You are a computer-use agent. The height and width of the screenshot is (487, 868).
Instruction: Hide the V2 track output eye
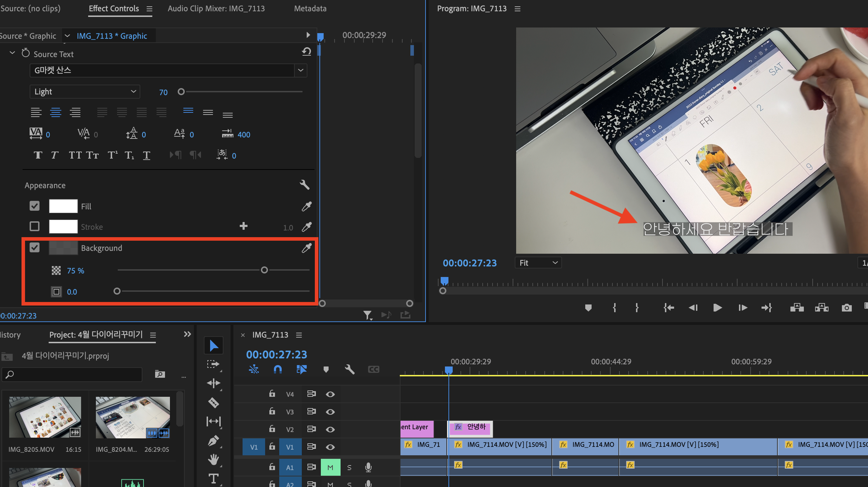pos(330,430)
